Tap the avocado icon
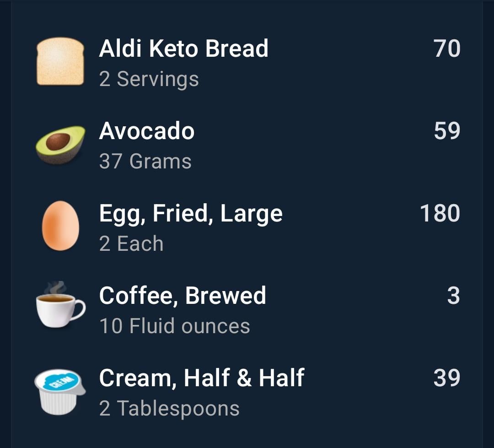494x448 pixels. tap(60, 145)
